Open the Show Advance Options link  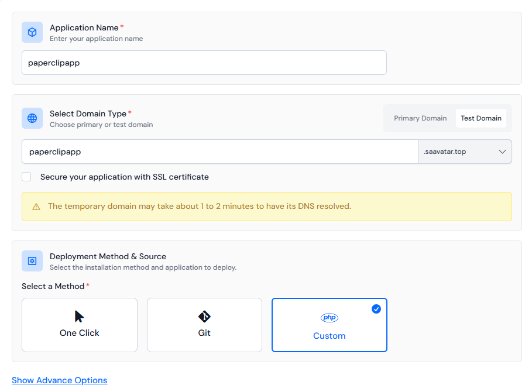click(59, 380)
